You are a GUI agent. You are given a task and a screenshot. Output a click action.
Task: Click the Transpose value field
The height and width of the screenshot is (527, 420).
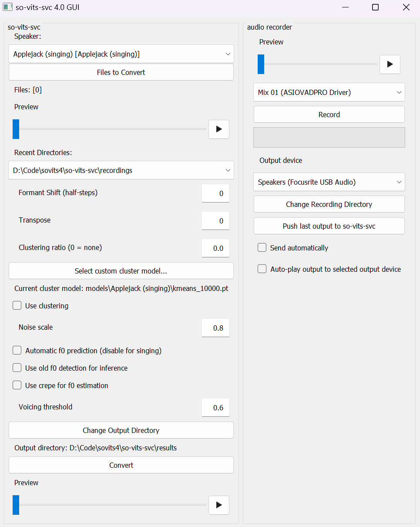click(215, 221)
